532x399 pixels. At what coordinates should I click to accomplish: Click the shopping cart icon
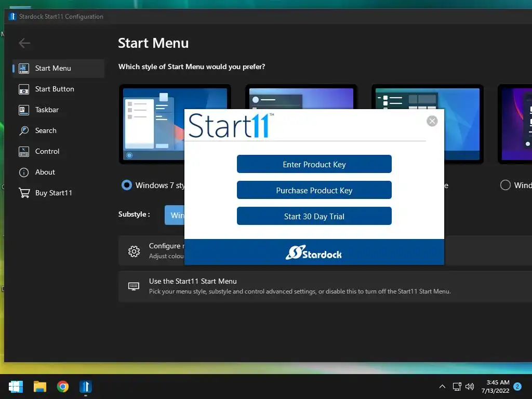pos(24,193)
